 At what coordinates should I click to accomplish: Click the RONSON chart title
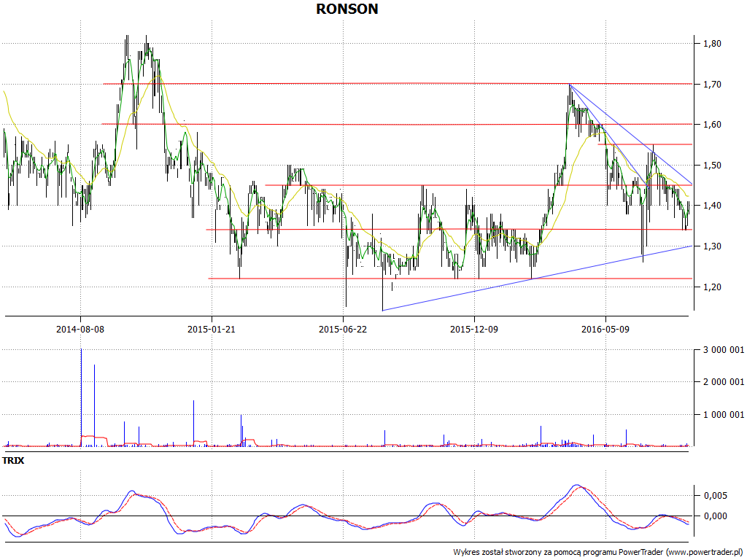coord(347,9)
